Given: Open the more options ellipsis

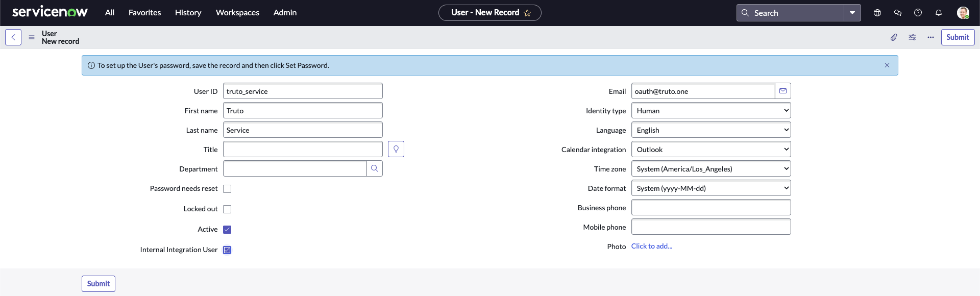Looking at the screenshot, I should 930,37.
